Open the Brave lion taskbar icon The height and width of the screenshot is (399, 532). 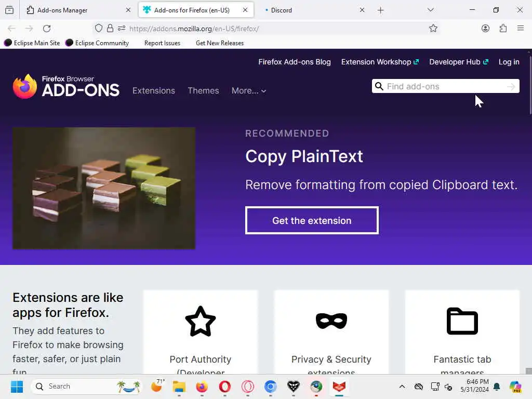point(293,387)
